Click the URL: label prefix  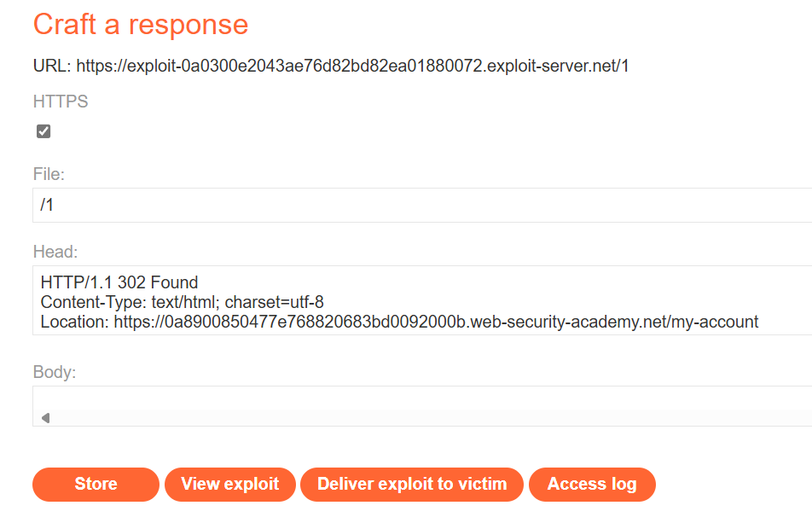click(x=52, y=66)
